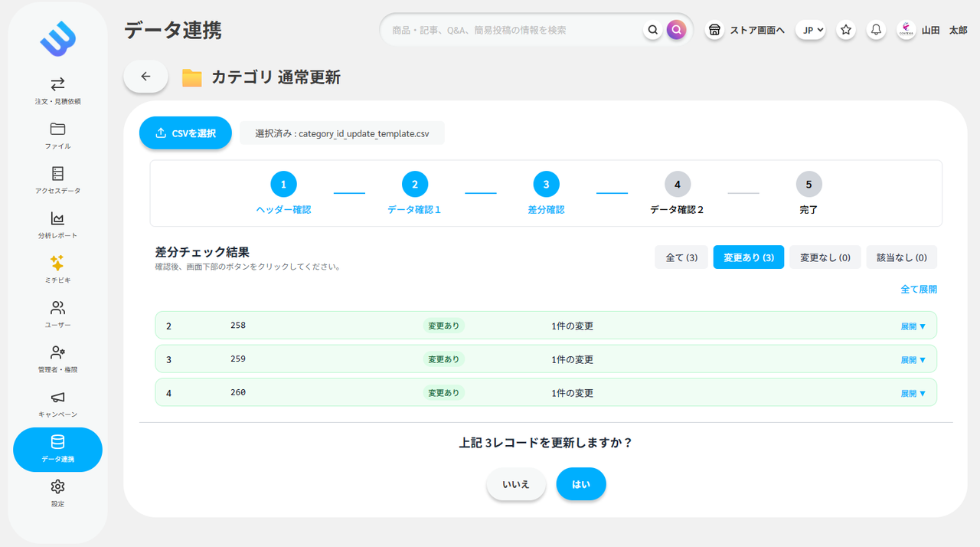Enable the 全て (3) filter
The image size is (980, 547).
coord(681,257)
